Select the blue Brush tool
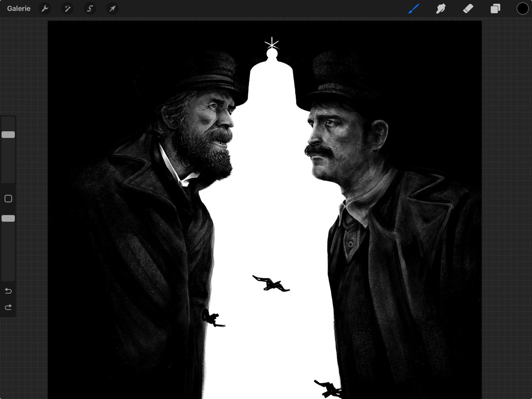This screenshot has height=399, width=532. (x=413, y=8)
